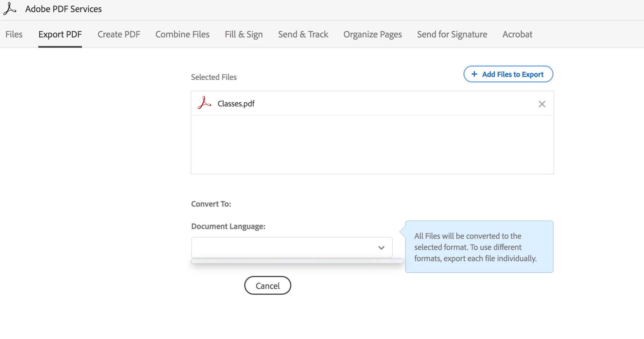644x339 pixels.
Task: Switch to Organize Pages tab
Action: pos(372,34)
